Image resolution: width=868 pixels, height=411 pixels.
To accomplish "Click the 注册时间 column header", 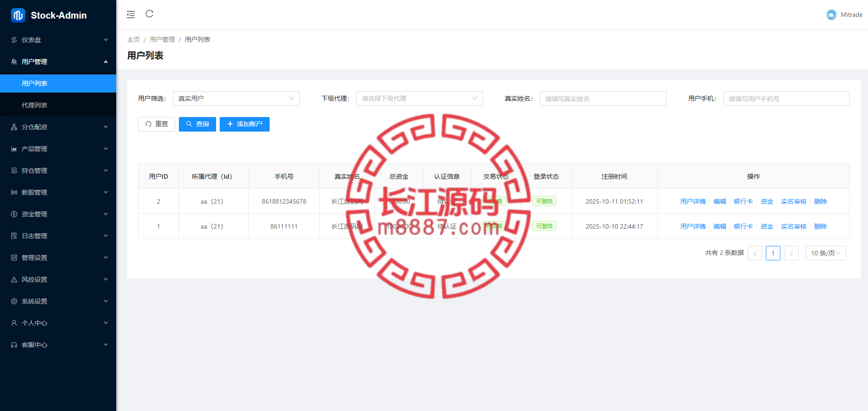I will point(614,176).
